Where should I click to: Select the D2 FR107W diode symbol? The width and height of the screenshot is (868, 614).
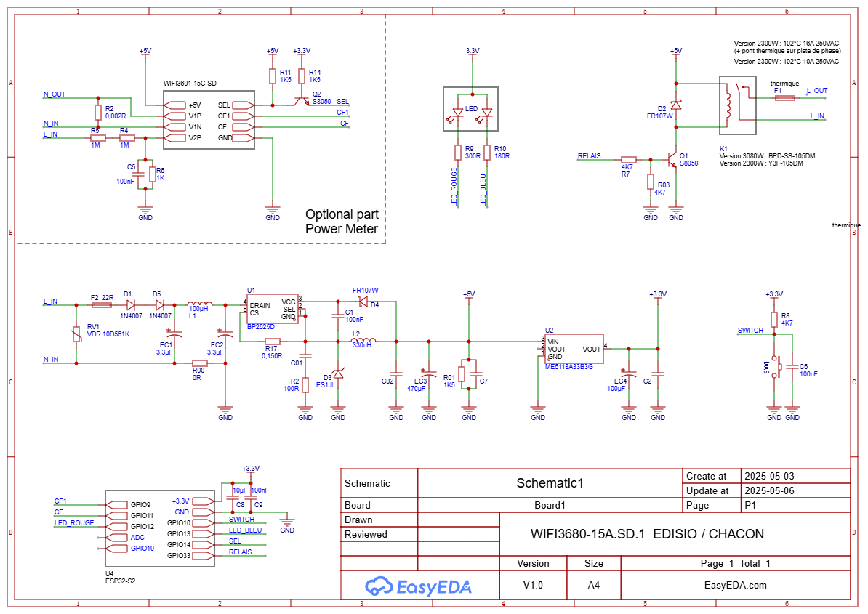[676, 105]
